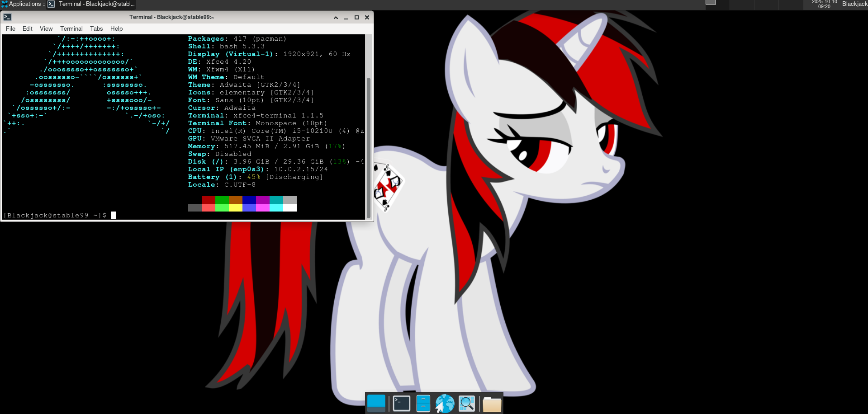Click the 'Battery (1): 45%' line
Image resolution: width=868 pixels, height=414 pixels.
256,177
